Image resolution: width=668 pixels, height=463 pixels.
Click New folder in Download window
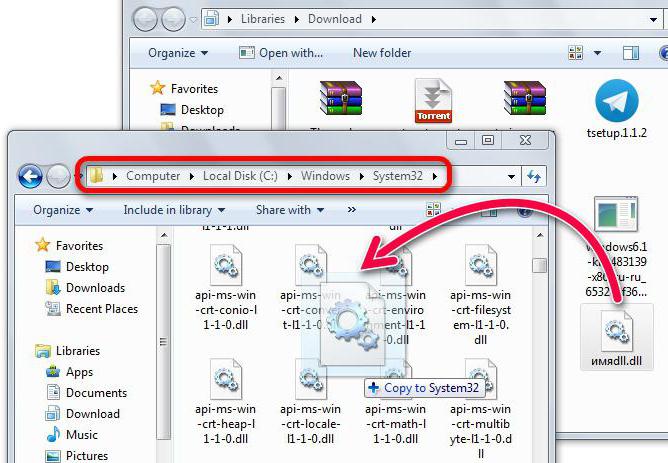[382, 53]
